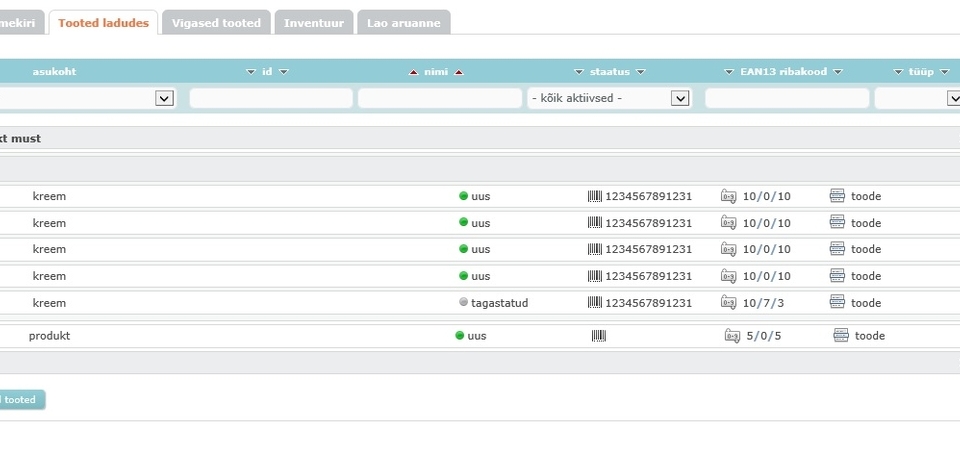Screen dimensions: 960x455
Task: Open the tüüp filter dropdown
Action: click(951, 98)
